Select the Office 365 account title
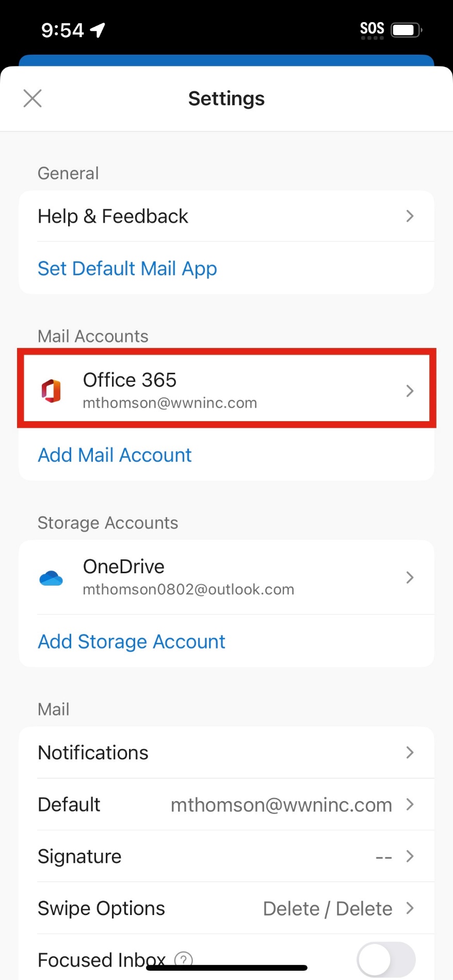 pyautogui.click(x=130, y=380)
